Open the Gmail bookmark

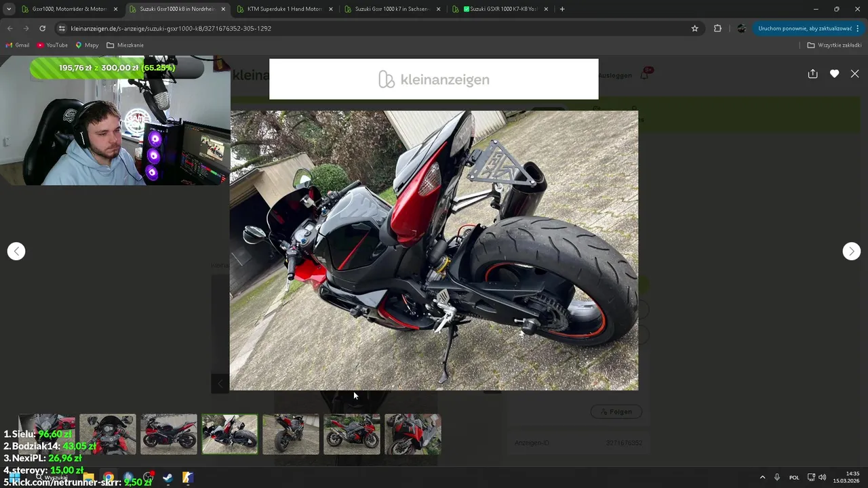coord(18,45)
